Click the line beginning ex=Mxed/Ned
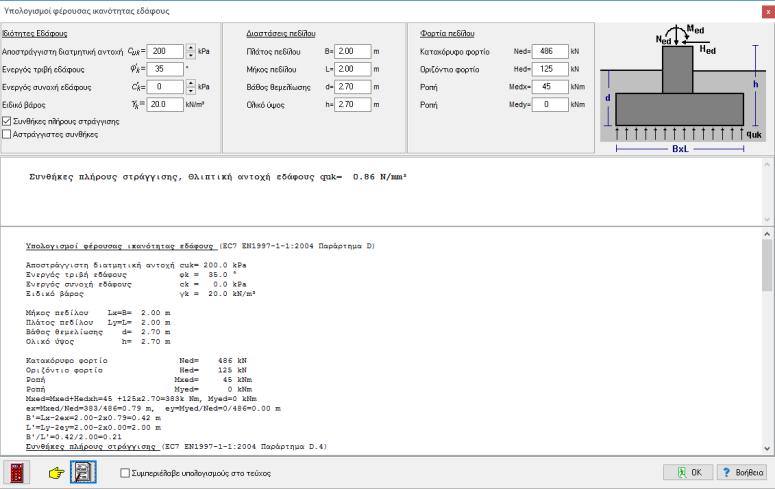 [153, 408]
